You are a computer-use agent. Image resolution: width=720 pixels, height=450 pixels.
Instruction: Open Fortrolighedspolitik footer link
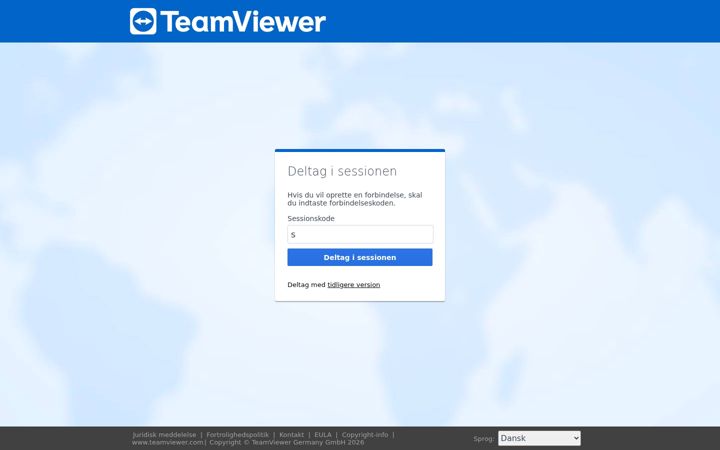pyautogui.click(x=237, y=435)
